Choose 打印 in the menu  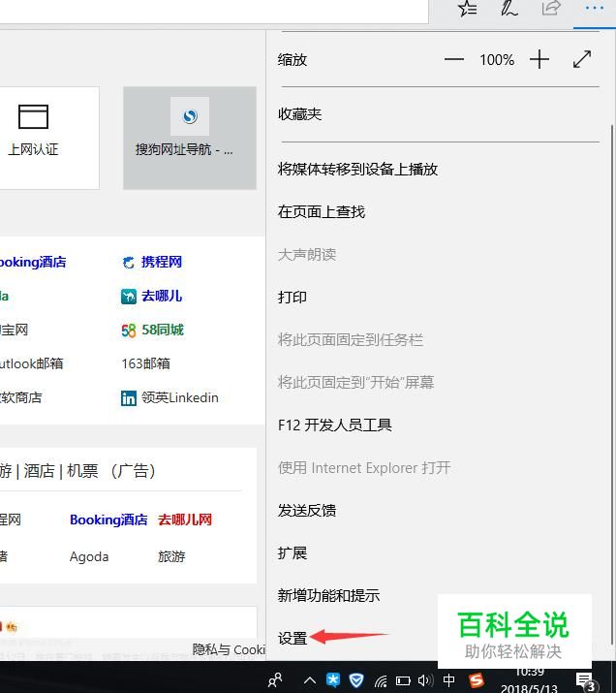(293, 297)
